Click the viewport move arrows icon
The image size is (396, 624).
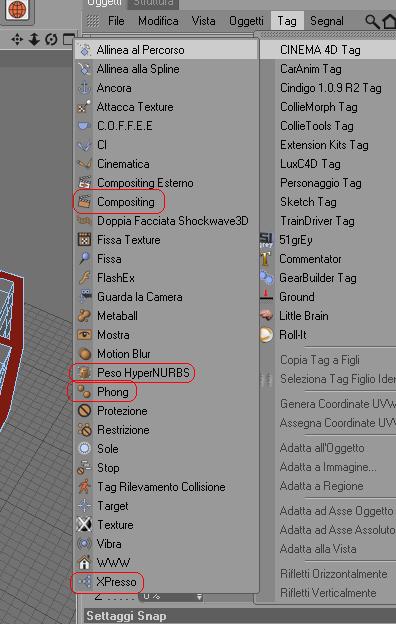click(17, 39)
